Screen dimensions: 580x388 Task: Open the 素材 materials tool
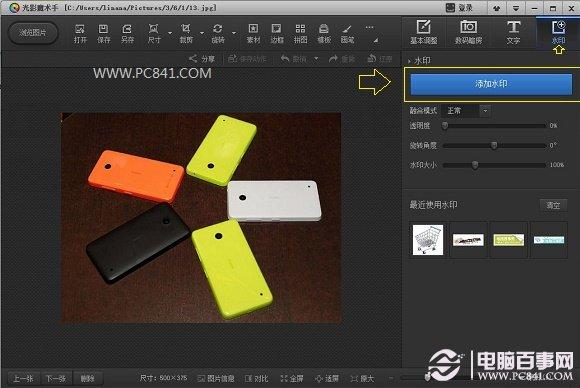coord(253,34)
